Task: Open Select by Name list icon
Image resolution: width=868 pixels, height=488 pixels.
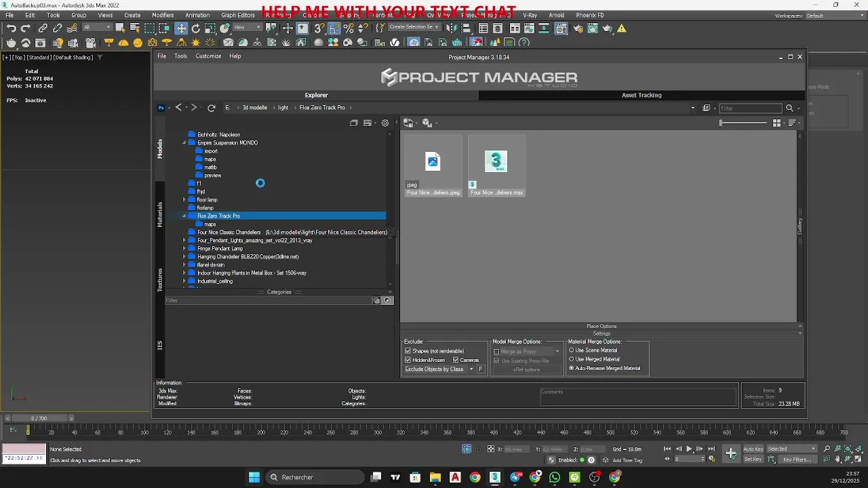Action: pos(134,28)
